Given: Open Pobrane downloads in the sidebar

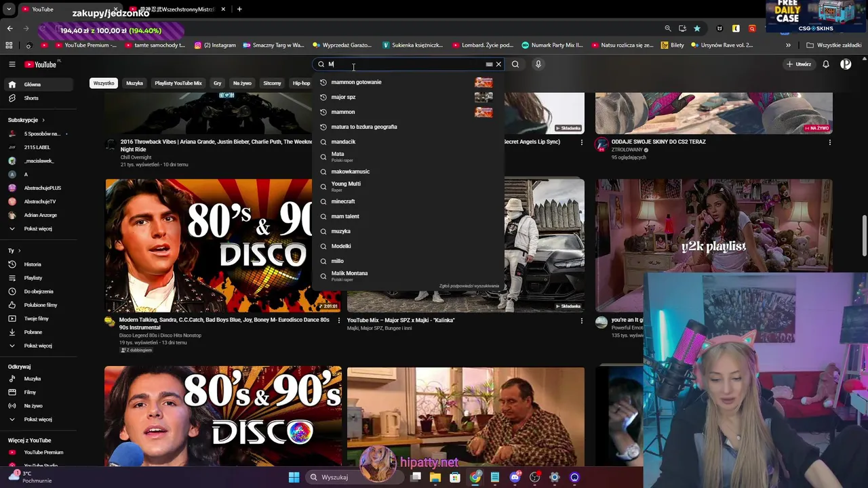Looking at the screenshot, I should pyautogui.click(x=39, y=332).
